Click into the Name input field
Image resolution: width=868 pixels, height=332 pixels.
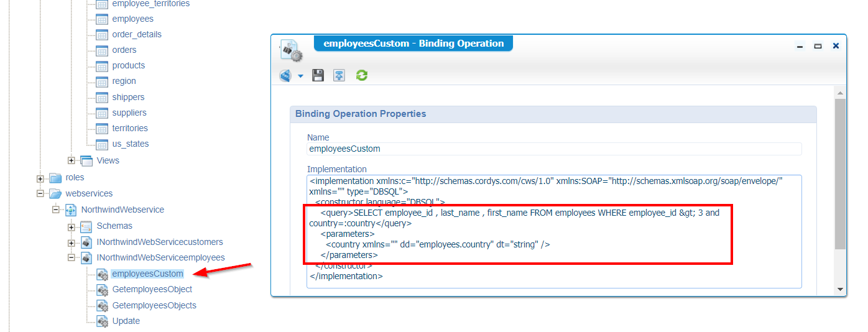pos(554,149)
